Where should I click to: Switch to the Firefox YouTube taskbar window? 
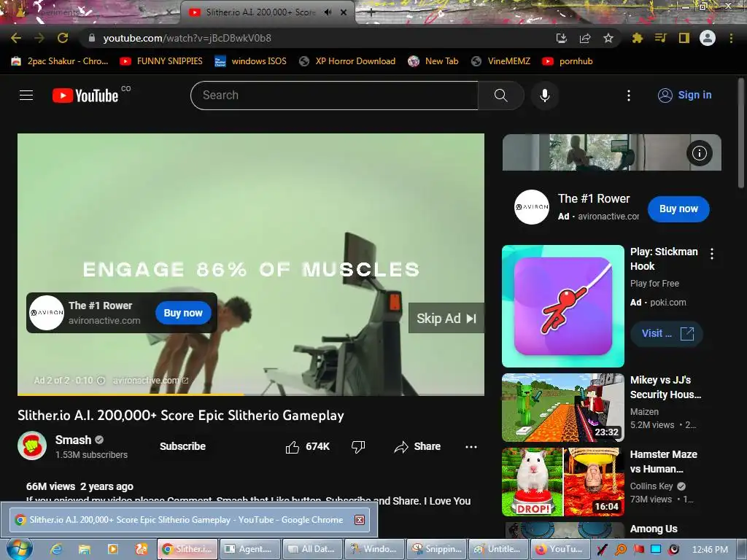click(560, 549)
